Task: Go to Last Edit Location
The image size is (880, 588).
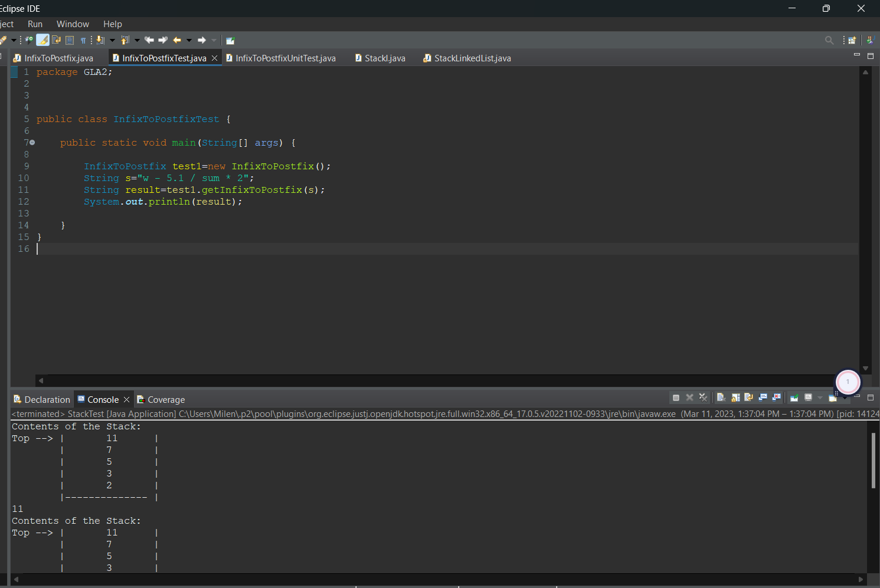Action: click(x=149, y=40)
